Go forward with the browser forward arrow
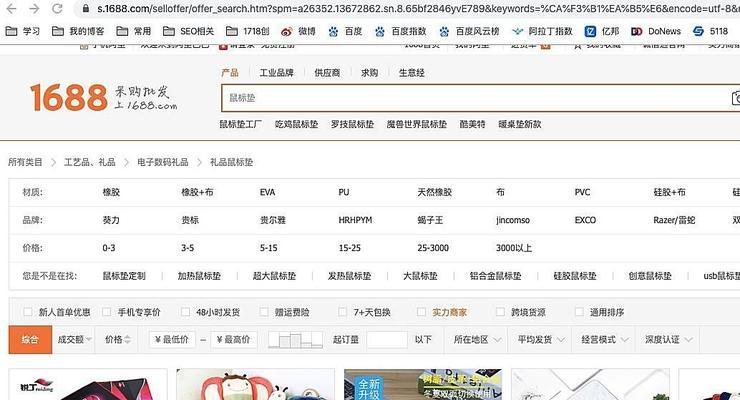The height and width of the screenshot is (400, 740). pyautogui.click(x=34, y=8)
